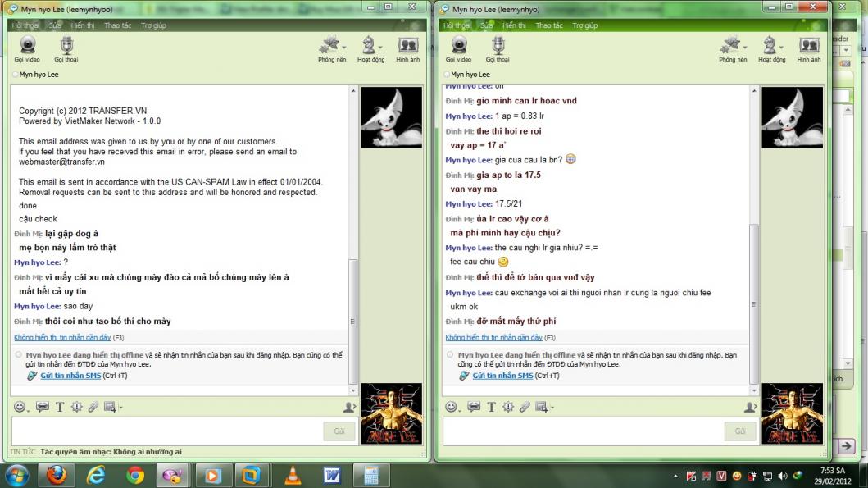Expand Phông nền dropdown arrow in left window
The width and height of the screenshot is (868, 488).
tap(344, 47)
